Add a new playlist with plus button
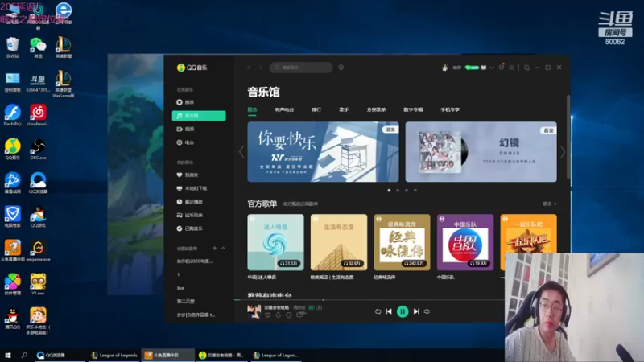The width and height of the screenshot is (644, 362). [x=214, y=249]
